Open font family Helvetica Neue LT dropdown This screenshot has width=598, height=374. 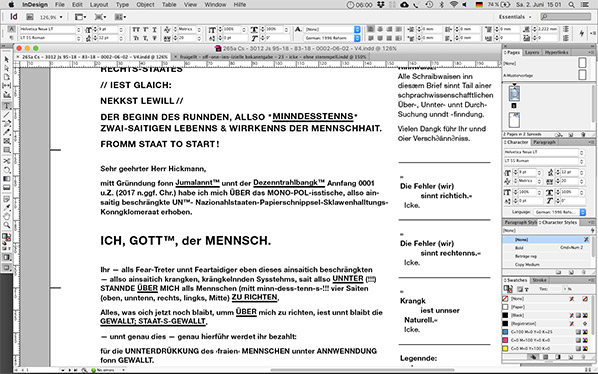pyautogui.click(x=79, y=29)
